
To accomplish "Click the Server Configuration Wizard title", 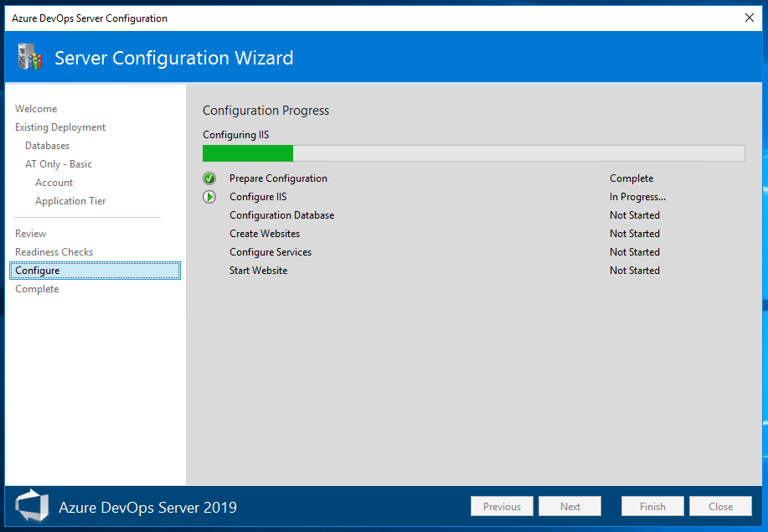I will [174, 58].
